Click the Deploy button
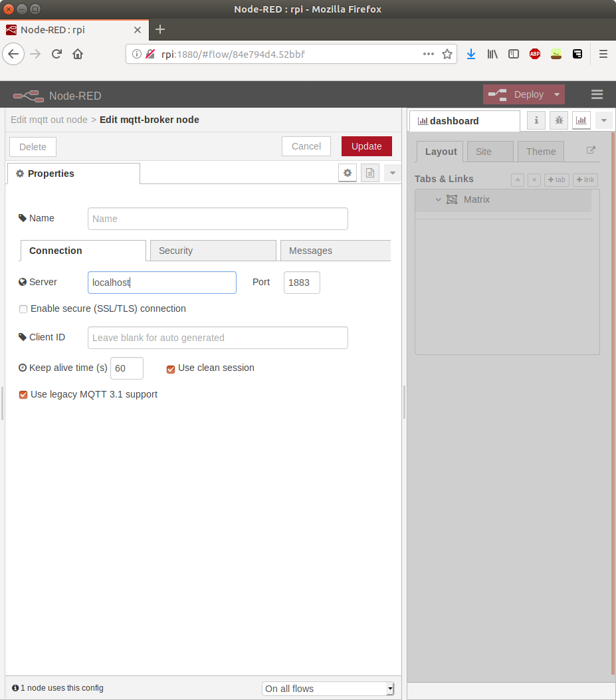The height and width of the screenshot is (700, 616). click(x=517, y=94)
